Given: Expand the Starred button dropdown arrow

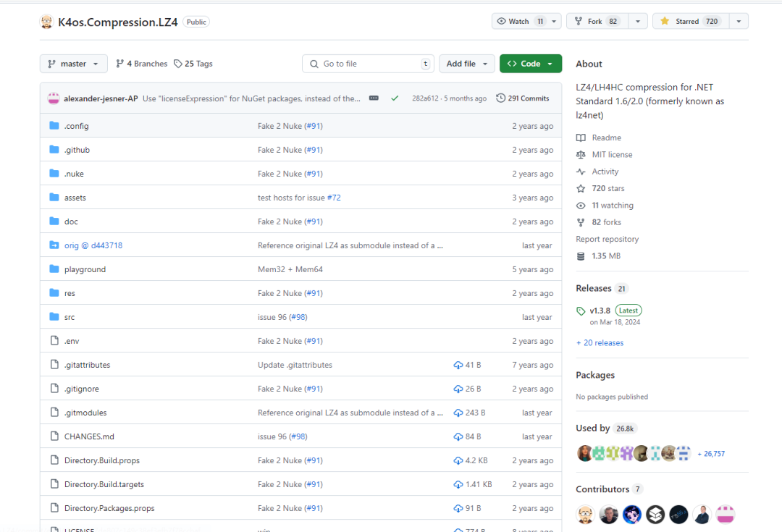Looking at the screenshot, I should pos(738,21).
